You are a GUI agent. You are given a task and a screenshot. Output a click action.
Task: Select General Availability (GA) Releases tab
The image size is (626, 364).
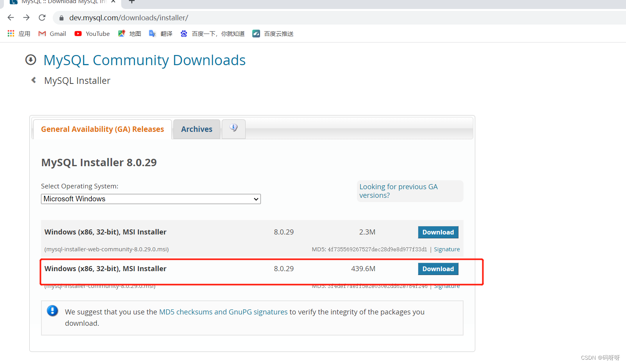tap(102, 129)
